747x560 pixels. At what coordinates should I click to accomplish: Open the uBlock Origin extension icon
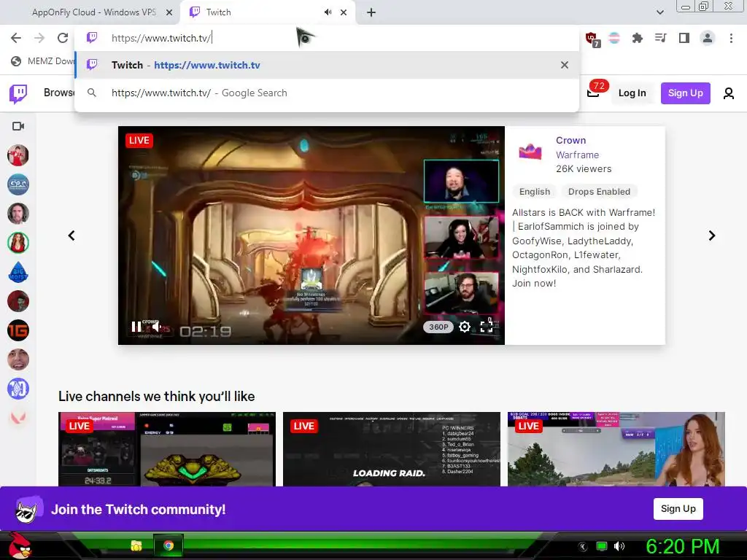pos(592,39)
